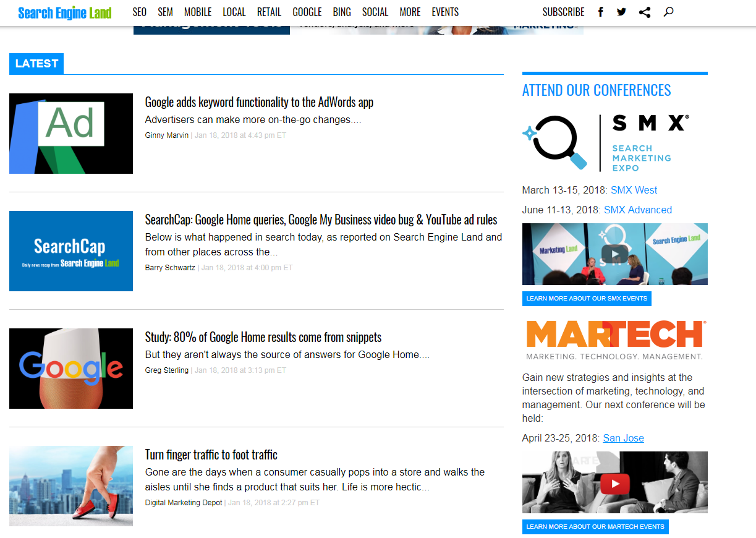Click the SearchCap article thumbnail
Image resolution: width=756 pixels, height=538 pixels.
coord(71,251)
